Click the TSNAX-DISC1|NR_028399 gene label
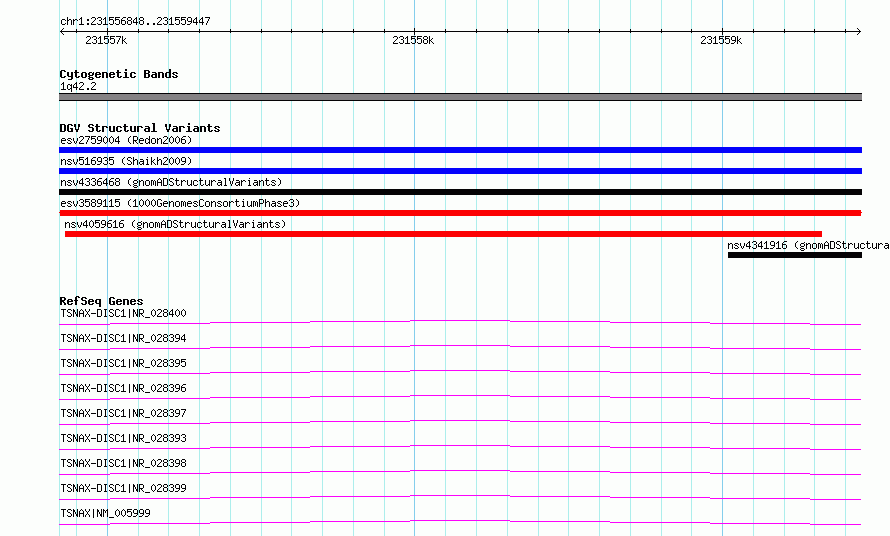The height and width of the screenshot is (536, 890). [x=123, y=488]
